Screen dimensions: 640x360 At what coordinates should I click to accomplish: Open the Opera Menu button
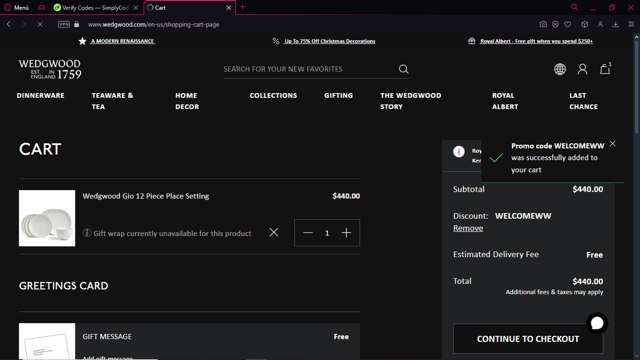(16, 7)
